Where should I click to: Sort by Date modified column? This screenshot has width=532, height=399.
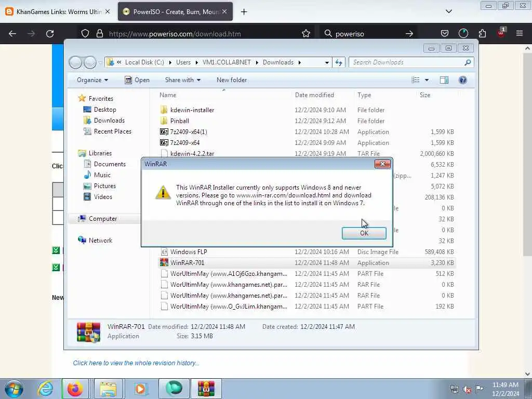pos(314,95)
